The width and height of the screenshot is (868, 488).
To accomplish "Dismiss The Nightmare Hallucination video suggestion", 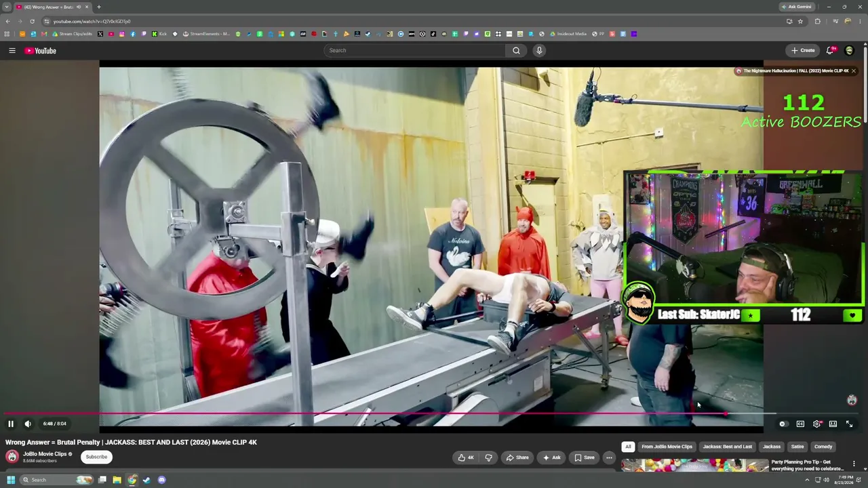I will click(853, 70).
